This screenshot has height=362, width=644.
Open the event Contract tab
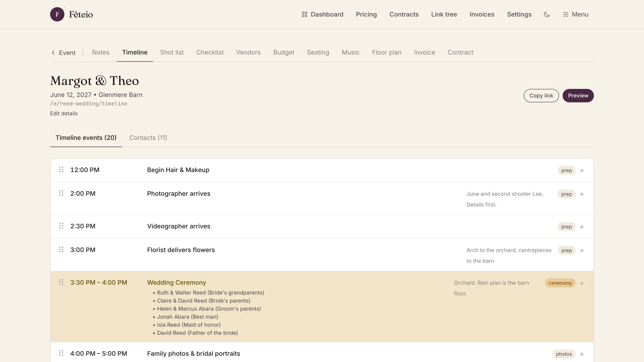pos(460,53)
